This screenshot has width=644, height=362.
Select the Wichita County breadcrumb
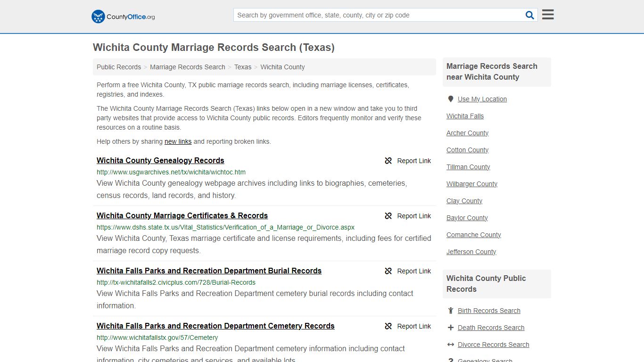click(x=282, y=67)
